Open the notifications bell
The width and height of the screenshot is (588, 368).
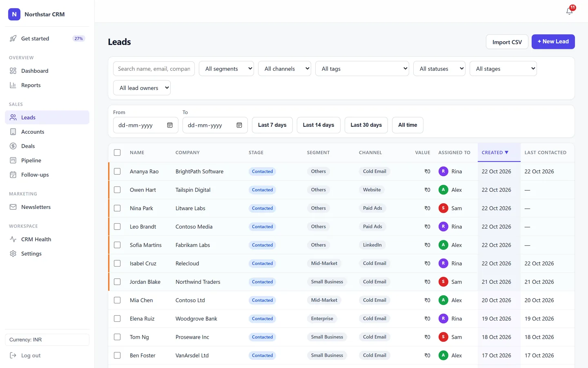click(570, 11)
